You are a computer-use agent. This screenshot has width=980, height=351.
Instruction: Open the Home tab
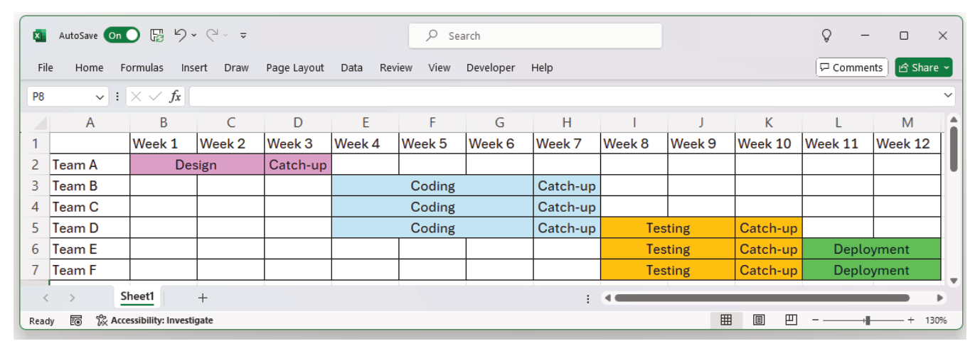(89, 67)
